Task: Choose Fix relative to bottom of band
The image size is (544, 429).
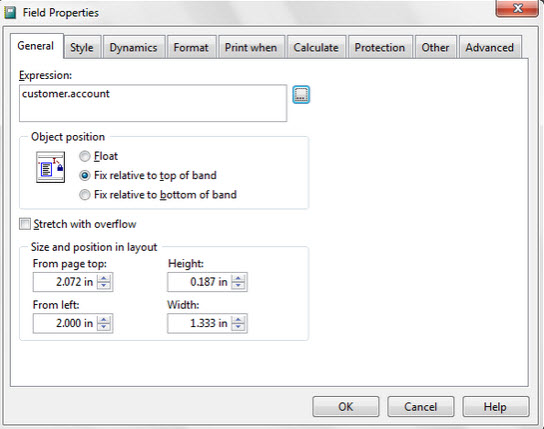Action: pos(84,195)
